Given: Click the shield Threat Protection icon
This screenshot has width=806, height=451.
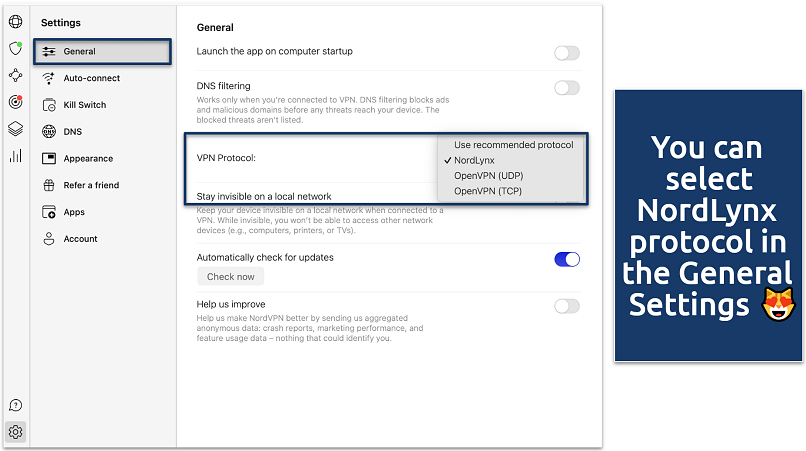Looking at the screenshot, I should pyautogui.click(x=15, y=48).
